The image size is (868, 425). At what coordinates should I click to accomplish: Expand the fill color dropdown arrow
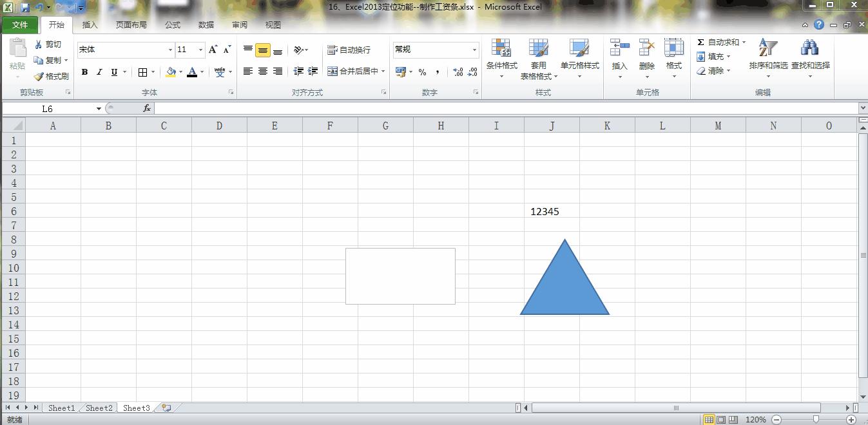point(180,72)
